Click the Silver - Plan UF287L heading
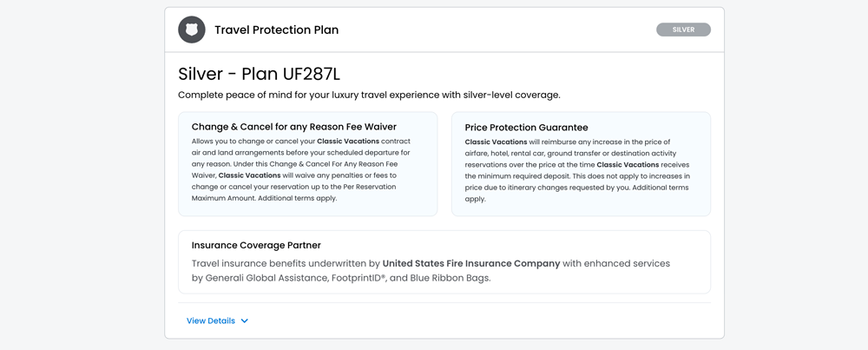This screenshot has height=350, width=868. coord(259,74)
